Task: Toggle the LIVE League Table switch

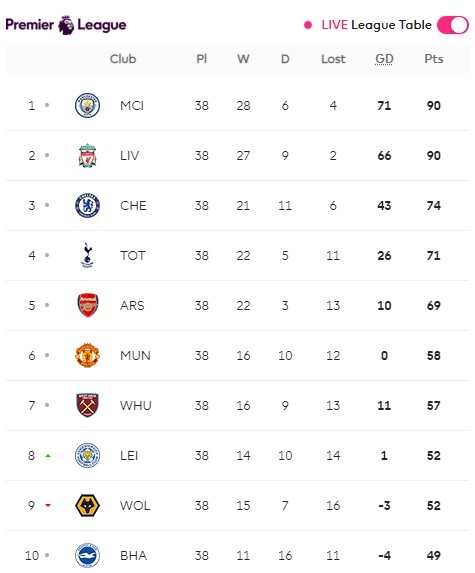Action: click(x=453, y=25)
